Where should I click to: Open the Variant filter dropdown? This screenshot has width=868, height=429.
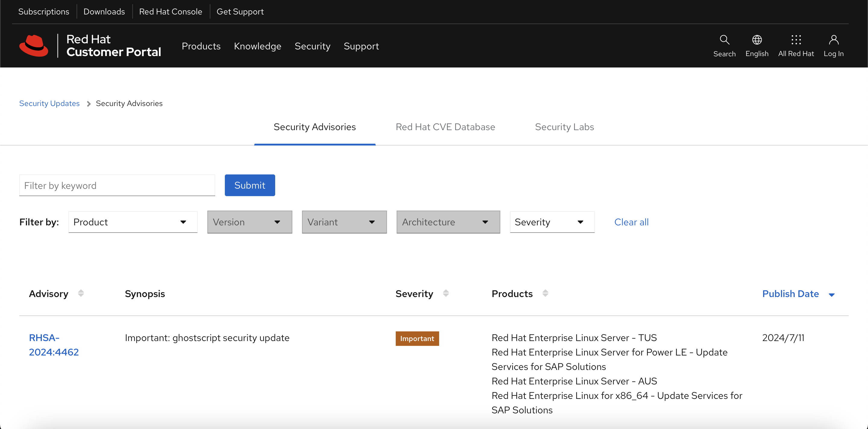pos(344,222)
